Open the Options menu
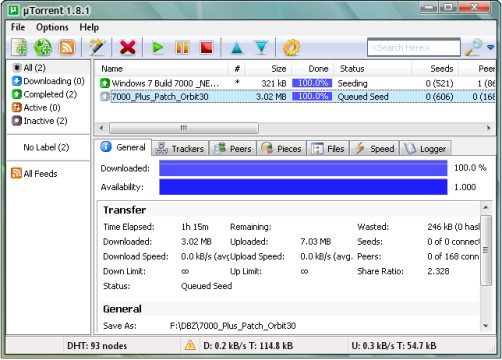 click(52, 27)
